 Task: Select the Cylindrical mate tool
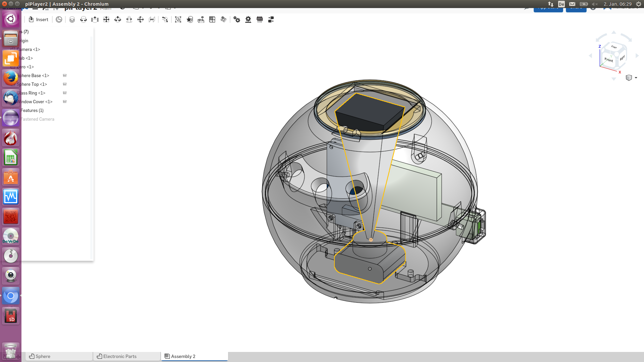[118, 19]
